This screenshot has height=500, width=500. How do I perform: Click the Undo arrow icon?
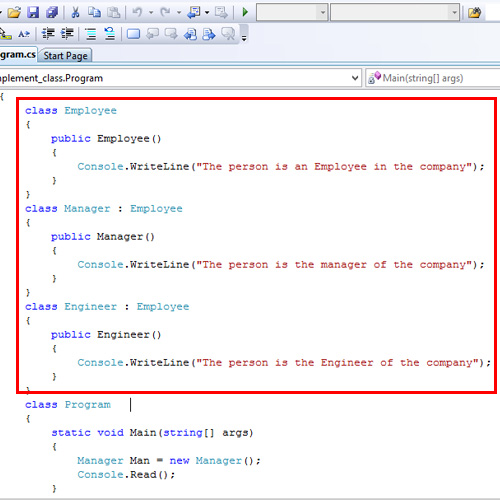coord(137,13)
